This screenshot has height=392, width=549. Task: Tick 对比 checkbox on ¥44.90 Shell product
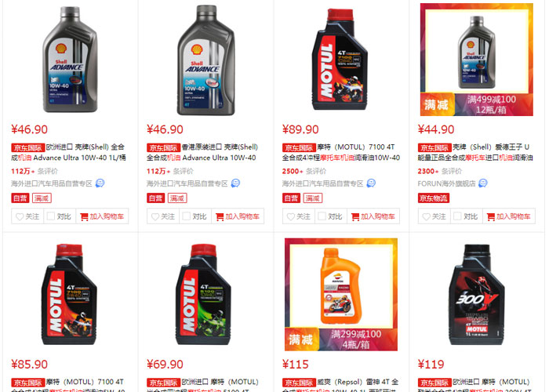tap(457, 216)
